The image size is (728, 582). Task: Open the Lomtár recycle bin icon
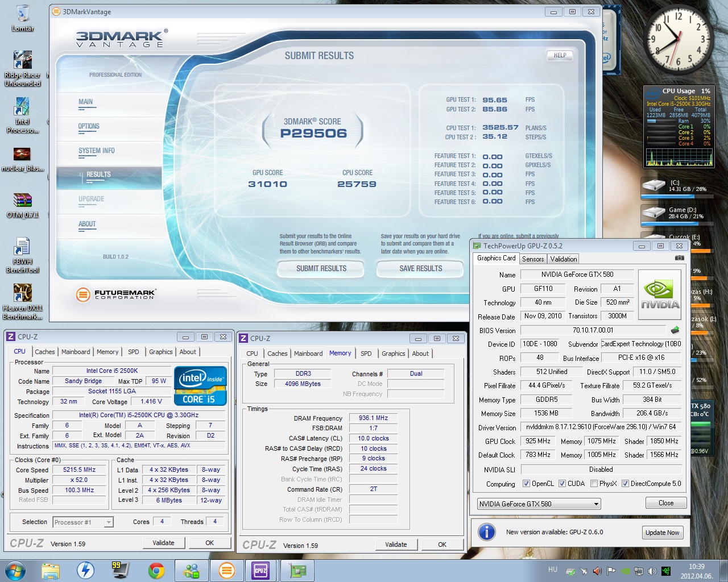(23, 18)
